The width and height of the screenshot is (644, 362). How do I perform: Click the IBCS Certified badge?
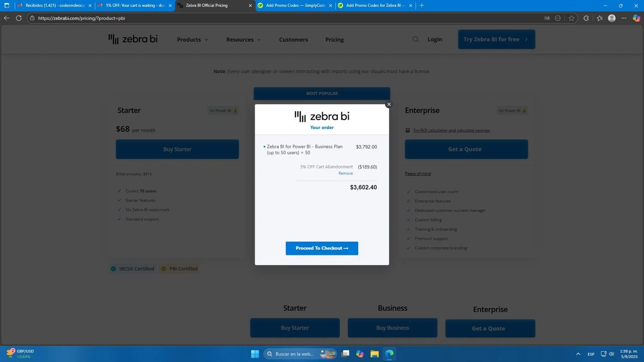coord(132,269)
